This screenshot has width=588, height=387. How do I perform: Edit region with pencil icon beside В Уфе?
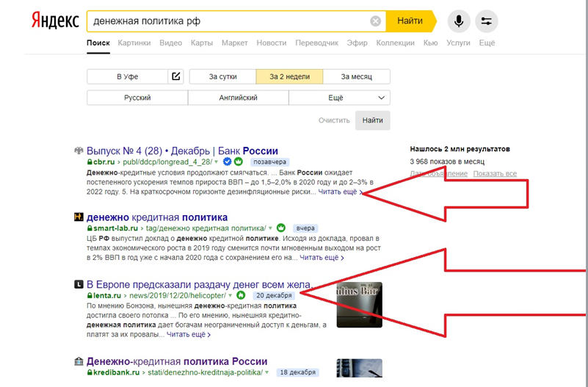click(176, 76)
